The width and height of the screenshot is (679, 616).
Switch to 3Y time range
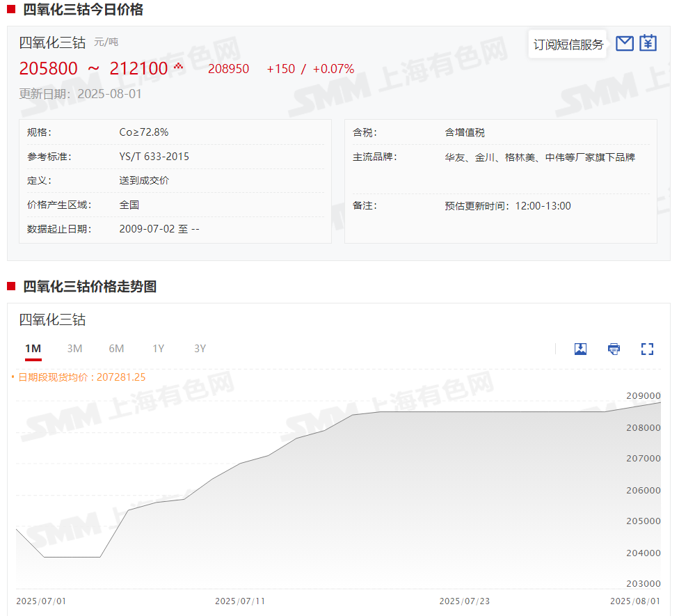(200, 349)
